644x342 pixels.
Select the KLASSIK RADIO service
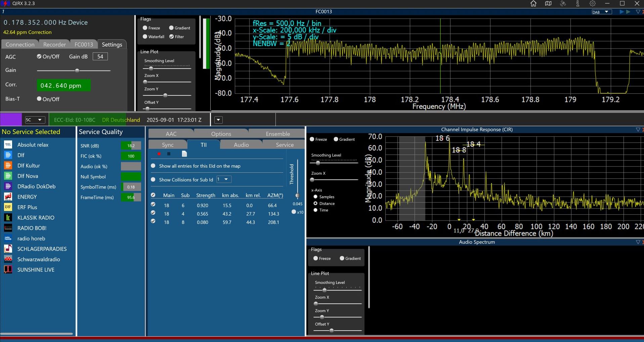36,218
